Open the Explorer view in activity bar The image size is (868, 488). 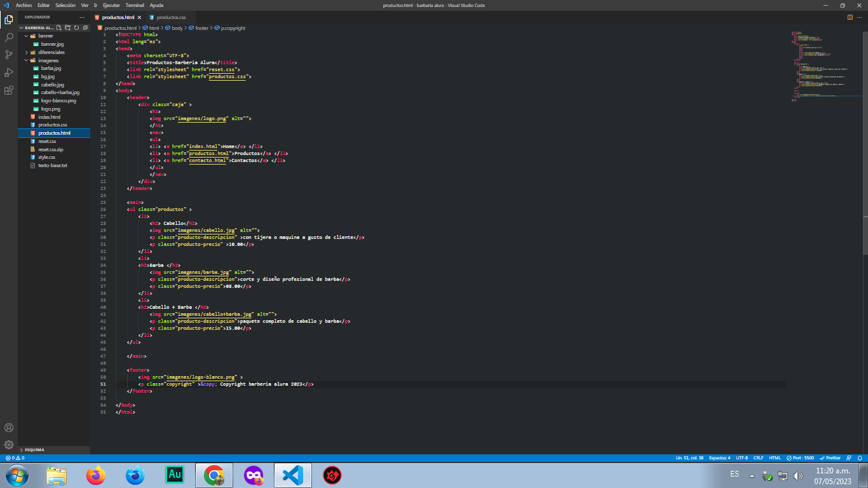point(9,20)
